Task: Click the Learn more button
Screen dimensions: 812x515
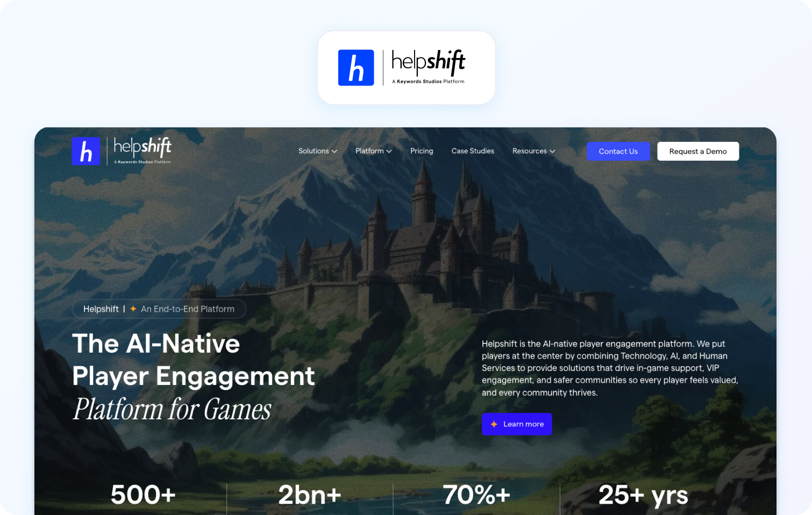Action: point(517,424)
